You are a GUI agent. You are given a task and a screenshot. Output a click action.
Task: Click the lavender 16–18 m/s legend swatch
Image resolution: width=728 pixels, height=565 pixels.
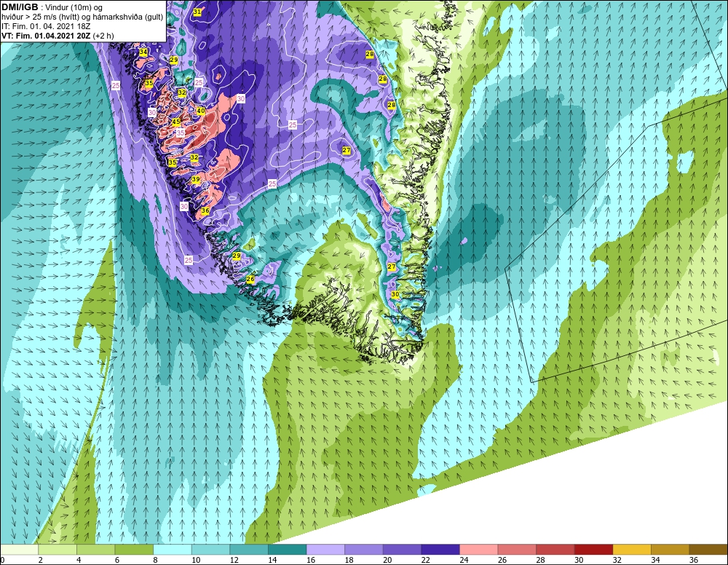pos(325,550)
